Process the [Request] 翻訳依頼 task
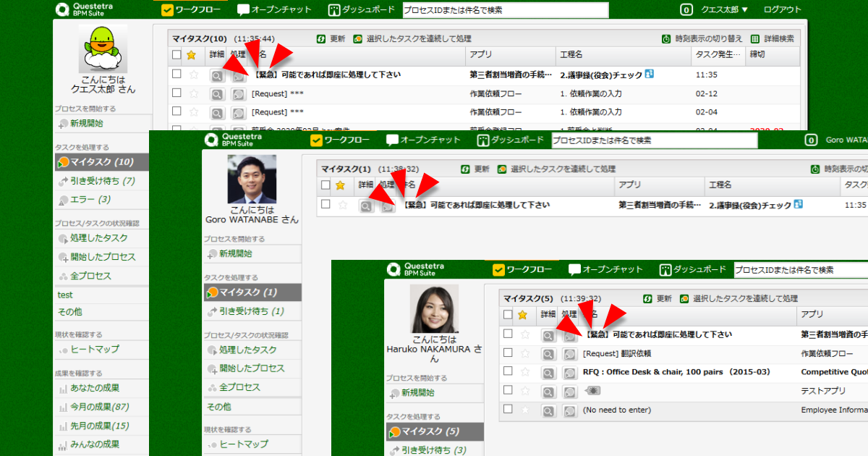 570,354
